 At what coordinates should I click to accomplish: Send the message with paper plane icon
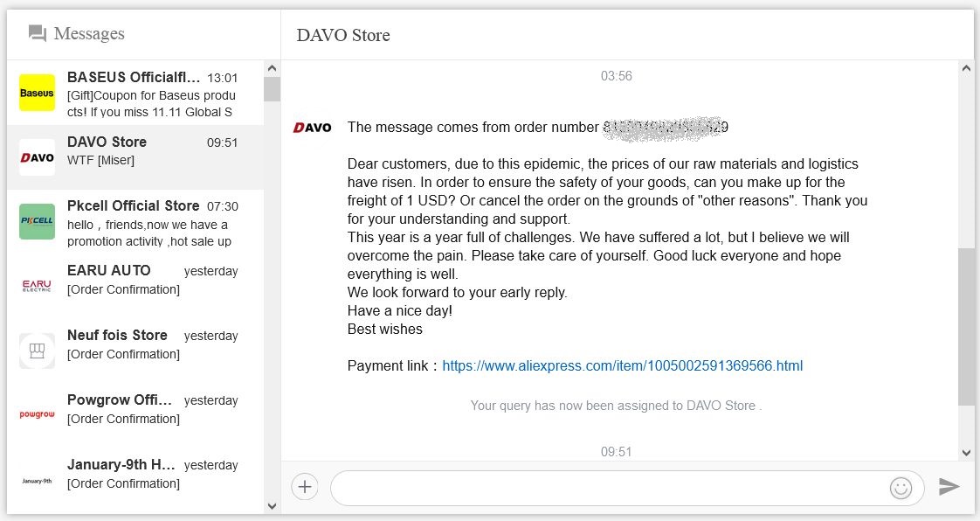[949, 486]
